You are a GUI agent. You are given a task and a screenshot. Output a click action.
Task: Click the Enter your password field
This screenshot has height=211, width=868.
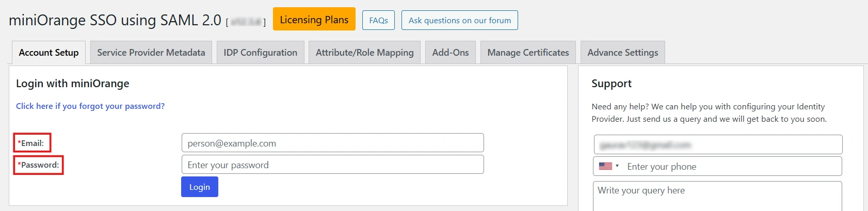click(x=332, y=165)
